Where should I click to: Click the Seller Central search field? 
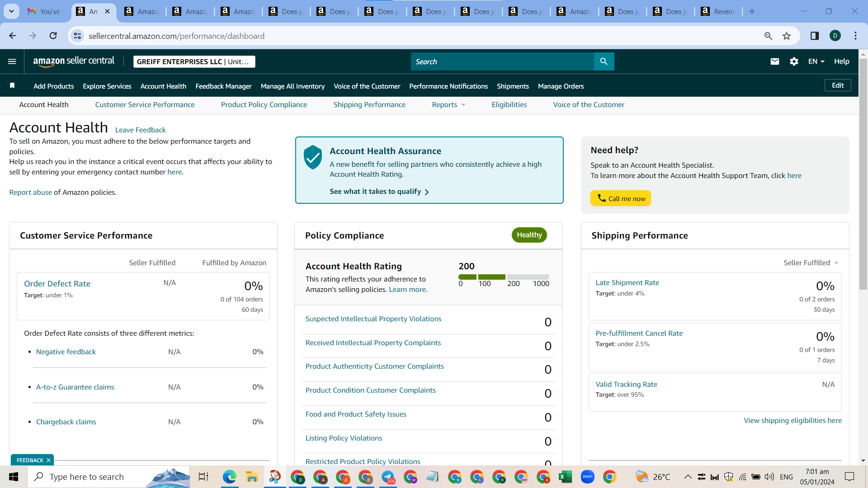click(x=502, y=61)
